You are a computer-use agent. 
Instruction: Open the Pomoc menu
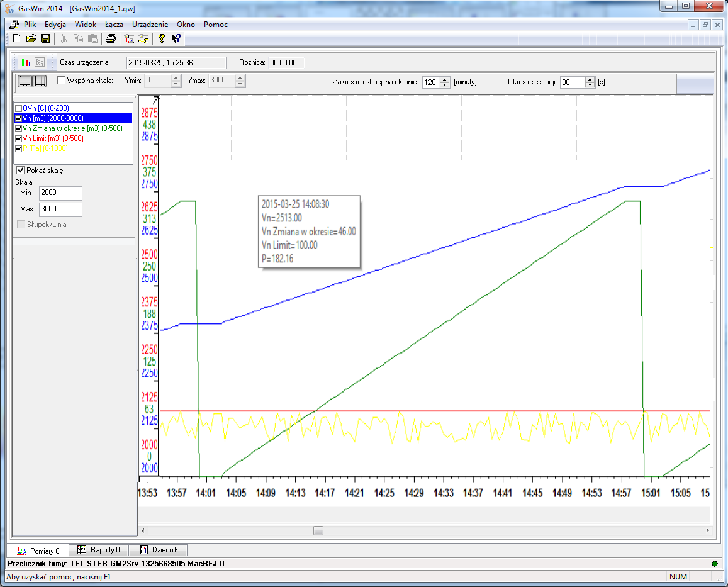click(x=215, y=25)
